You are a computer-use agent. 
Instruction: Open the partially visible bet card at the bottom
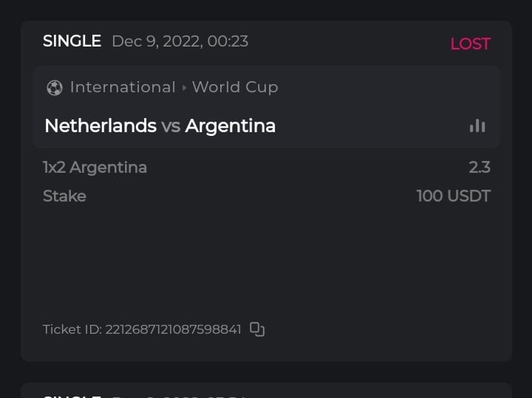coord(266,391)
